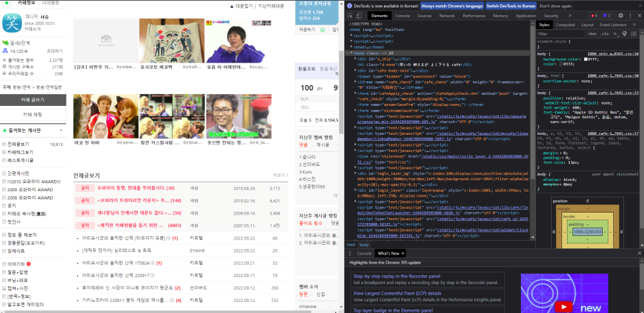Image resolution: width=644 pixels, height=313 pixels.
Task: Toggle the rendering emulations paintbrush icon
Action: click(x=624, y=34)
